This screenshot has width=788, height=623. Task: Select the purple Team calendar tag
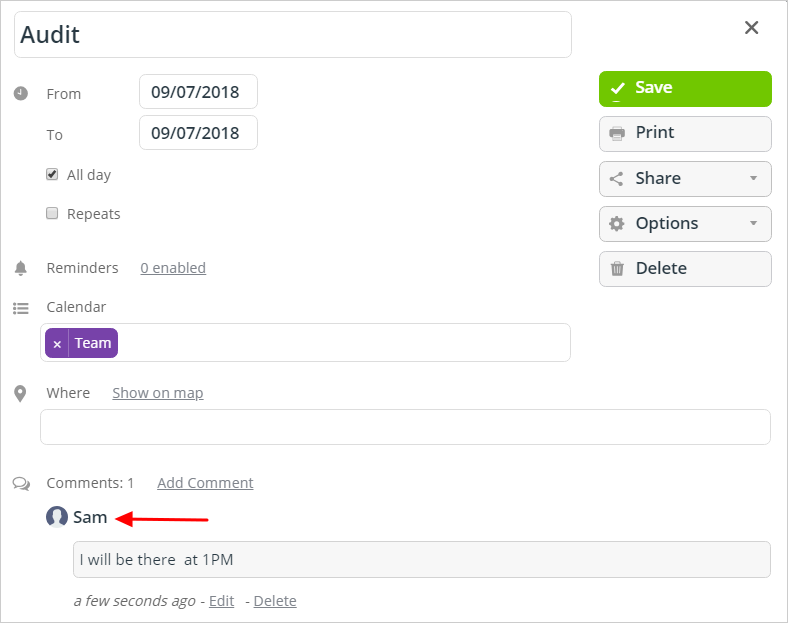coord(93,343)
